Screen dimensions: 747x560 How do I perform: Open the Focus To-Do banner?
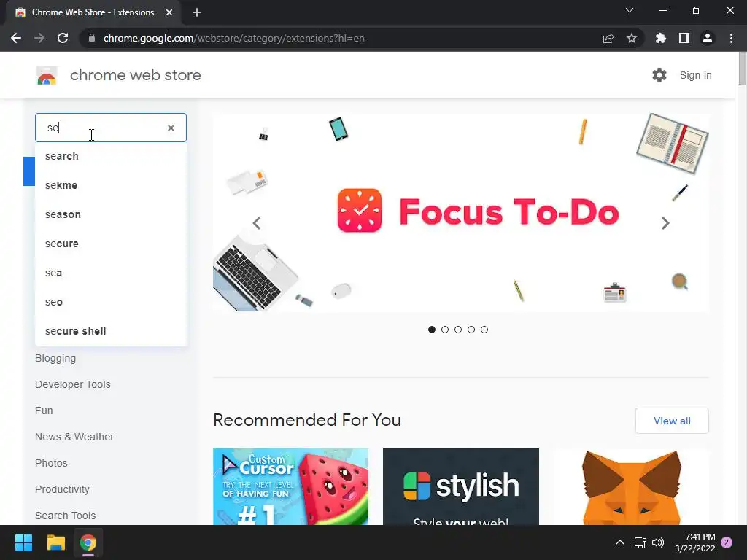(461, 212)
